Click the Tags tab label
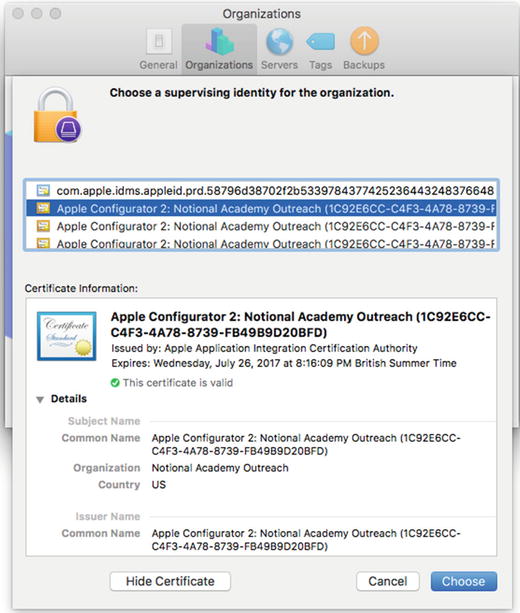The width and height of the screenshot is (520, 613). (x=321, y=65)
